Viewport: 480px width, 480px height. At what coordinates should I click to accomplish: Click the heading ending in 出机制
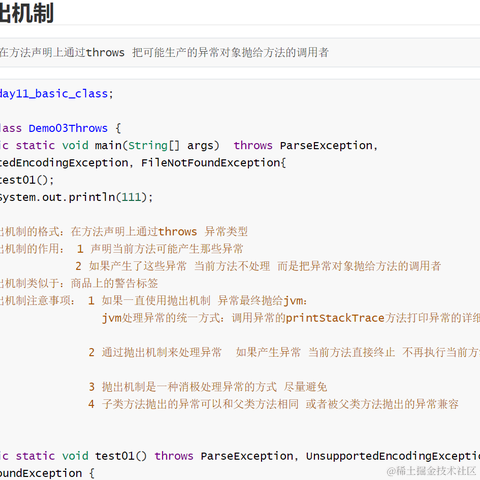coord(27,13)
